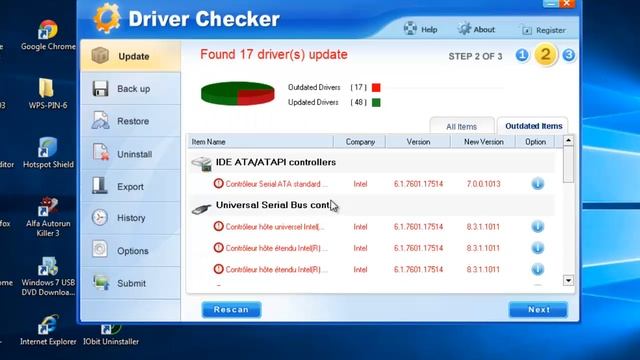Switch to the All Items tab
This screenshot has height=360, width=640.
click(461, 127)
